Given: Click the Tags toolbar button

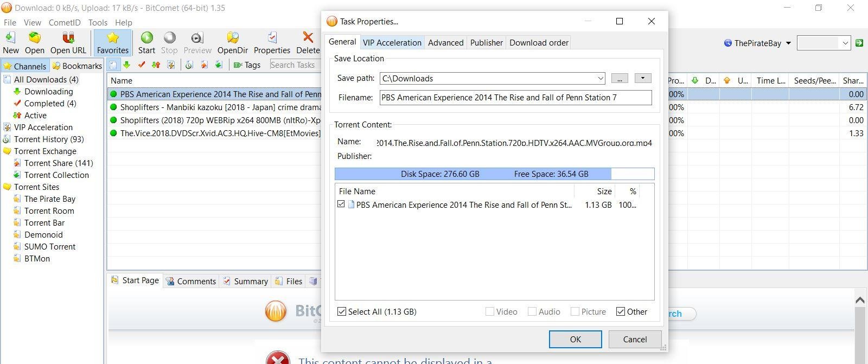Looking at the screenshot, I should point(247,65).
